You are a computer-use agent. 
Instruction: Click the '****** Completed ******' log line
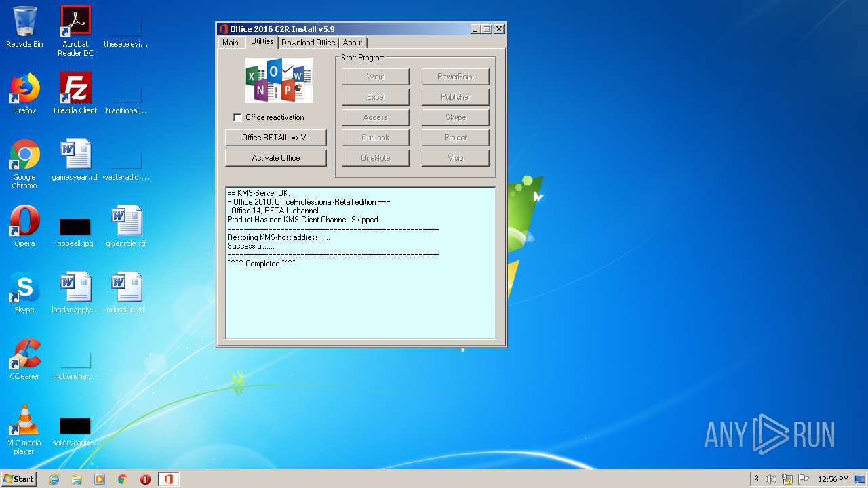tap(261, 264)
